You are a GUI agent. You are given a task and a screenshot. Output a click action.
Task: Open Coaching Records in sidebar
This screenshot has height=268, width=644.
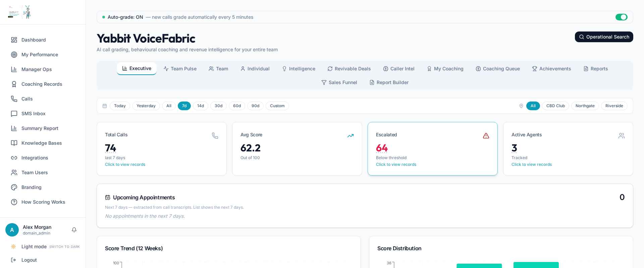pos(43,84)
